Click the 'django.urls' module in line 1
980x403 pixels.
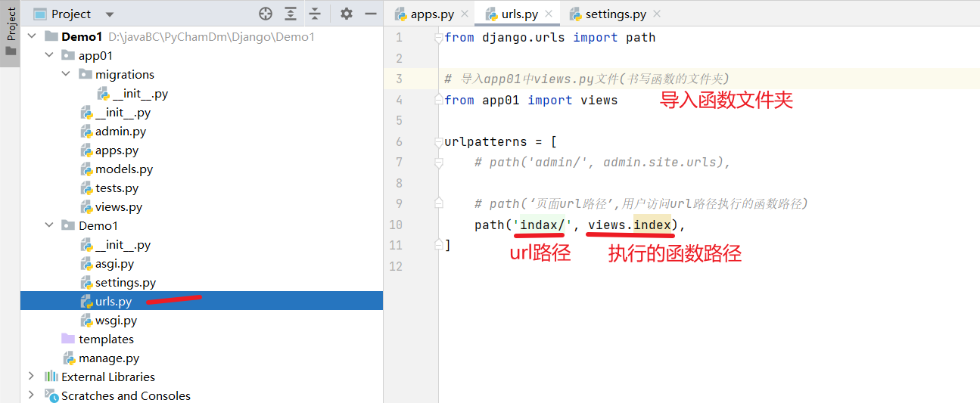tap(524, 38)
